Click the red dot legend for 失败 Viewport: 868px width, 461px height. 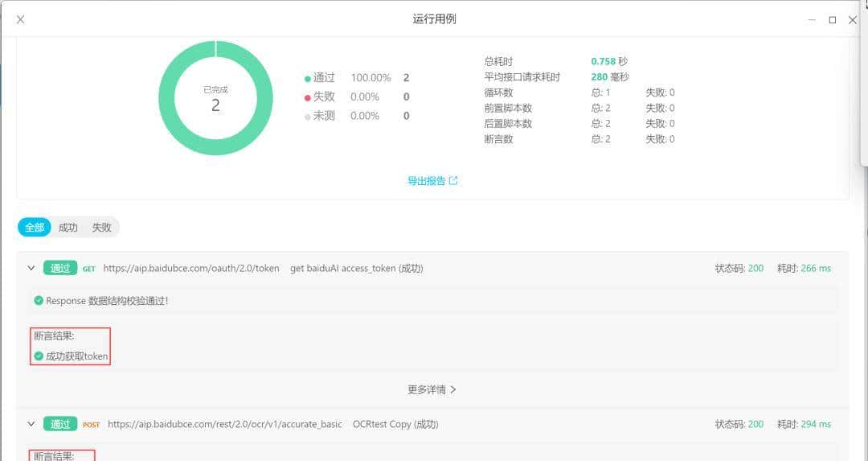tap(307, 98)
